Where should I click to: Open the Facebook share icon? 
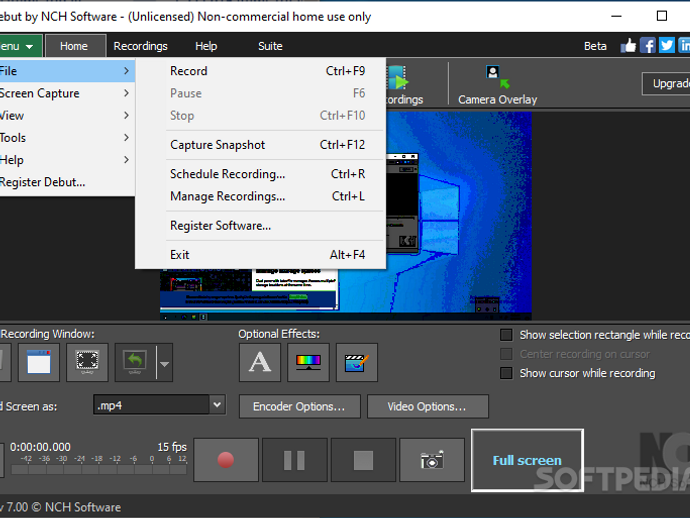[648, 45]
